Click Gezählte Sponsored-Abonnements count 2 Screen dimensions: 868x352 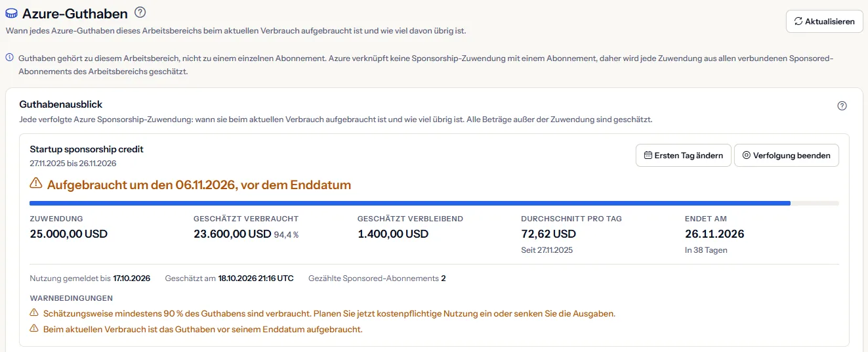pos(377,278)
